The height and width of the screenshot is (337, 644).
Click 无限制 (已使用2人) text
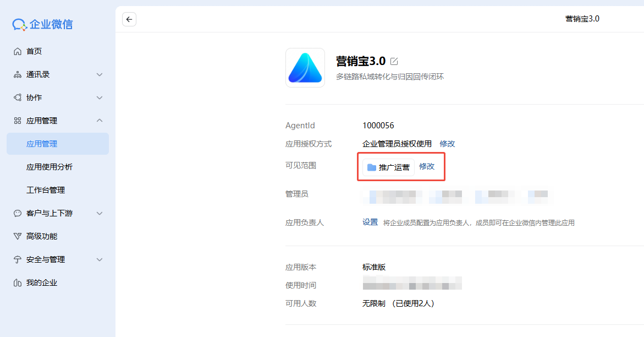coord(398,303)
